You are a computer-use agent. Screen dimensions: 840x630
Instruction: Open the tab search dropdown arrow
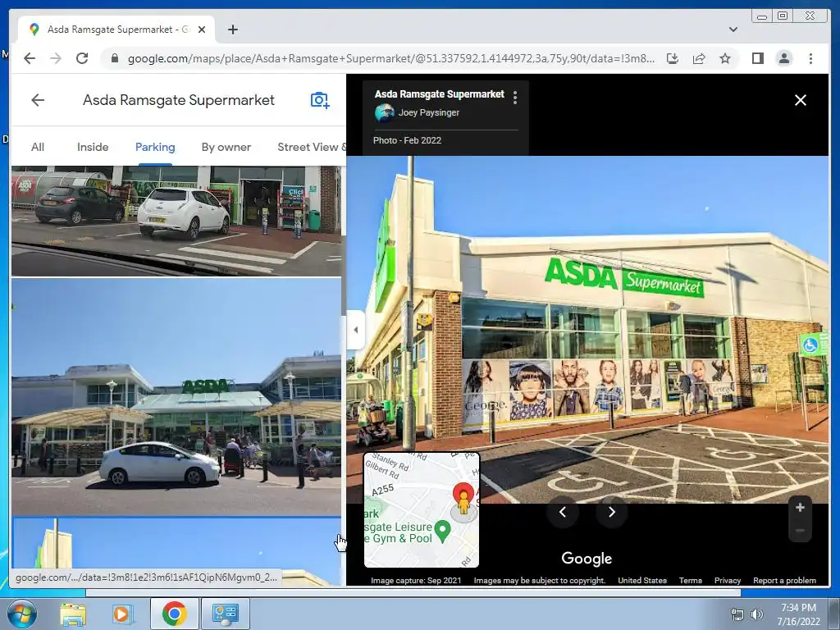tap(733, 30)
